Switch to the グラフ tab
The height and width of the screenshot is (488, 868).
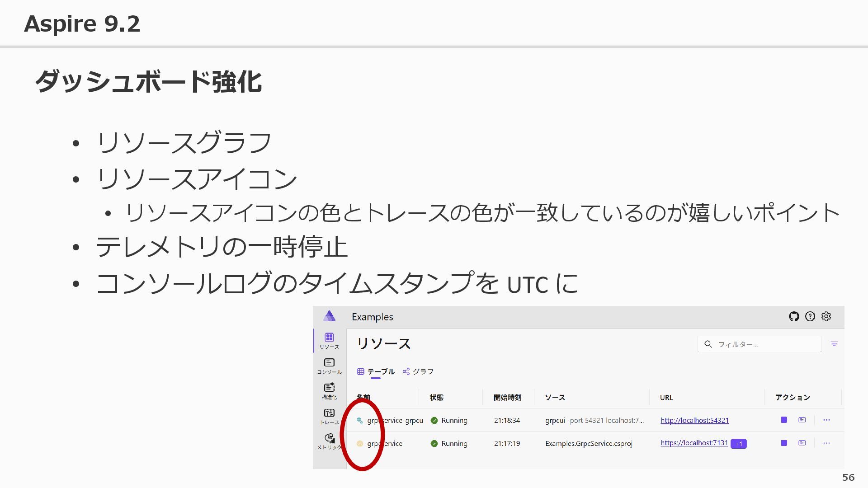[418, 371]
